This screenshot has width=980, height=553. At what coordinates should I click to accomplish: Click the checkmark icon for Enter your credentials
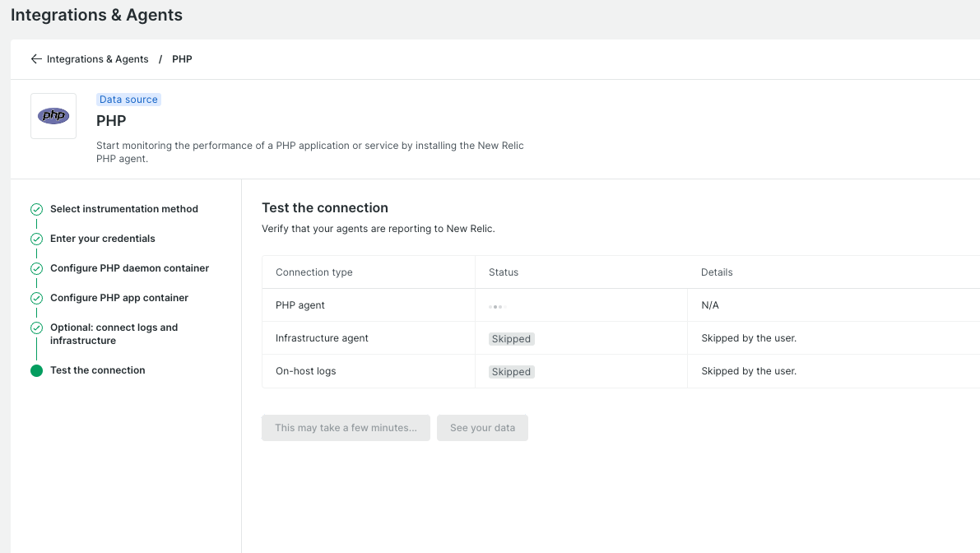point(36,239)
